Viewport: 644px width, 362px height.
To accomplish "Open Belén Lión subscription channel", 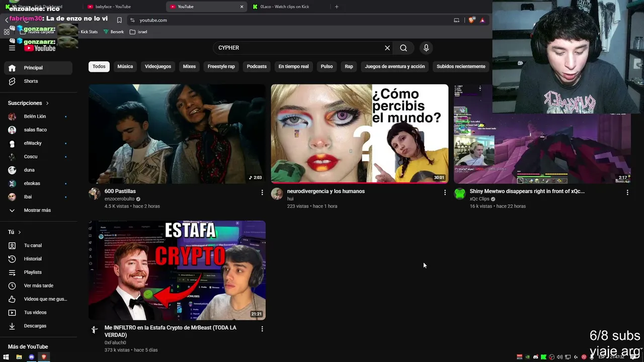I will pos(38,116).
